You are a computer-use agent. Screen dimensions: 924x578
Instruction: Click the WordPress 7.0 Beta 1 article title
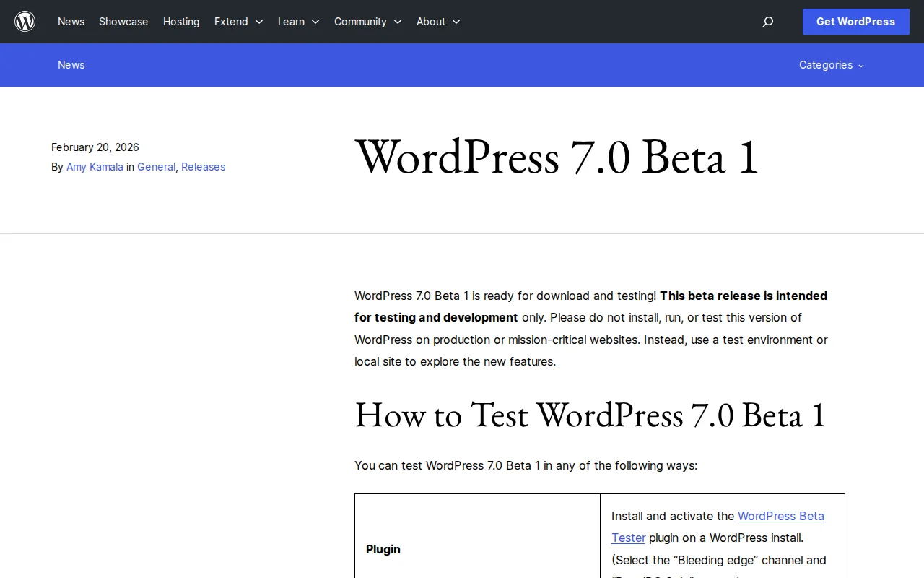(556, 158)
